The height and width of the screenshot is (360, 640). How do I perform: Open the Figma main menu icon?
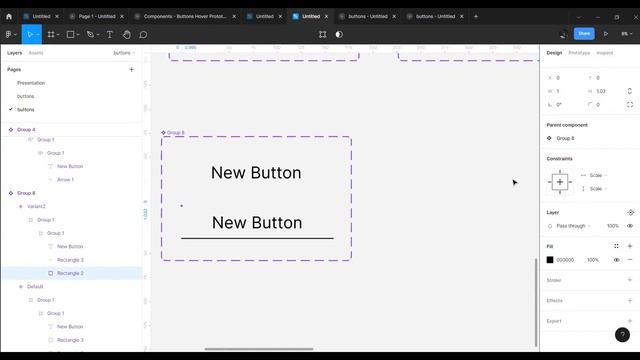click(9, 35)
